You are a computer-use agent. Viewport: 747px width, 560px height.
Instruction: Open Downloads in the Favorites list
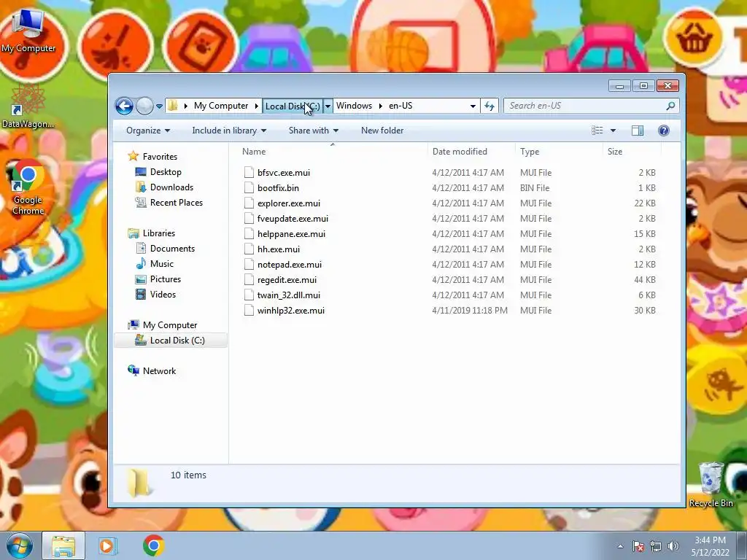(171, 187)
